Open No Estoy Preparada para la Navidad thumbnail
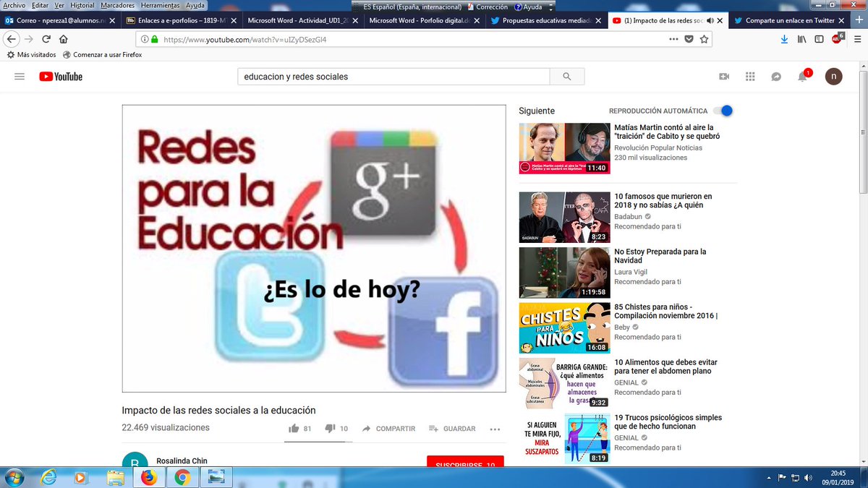This screenshot has height=488, width=868. tap(565, 273)
